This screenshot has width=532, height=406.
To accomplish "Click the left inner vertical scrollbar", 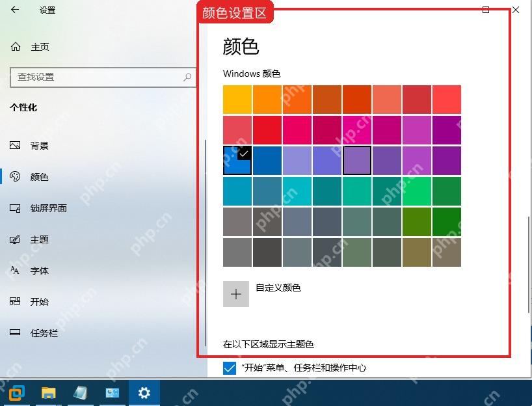I will point(206,243).
